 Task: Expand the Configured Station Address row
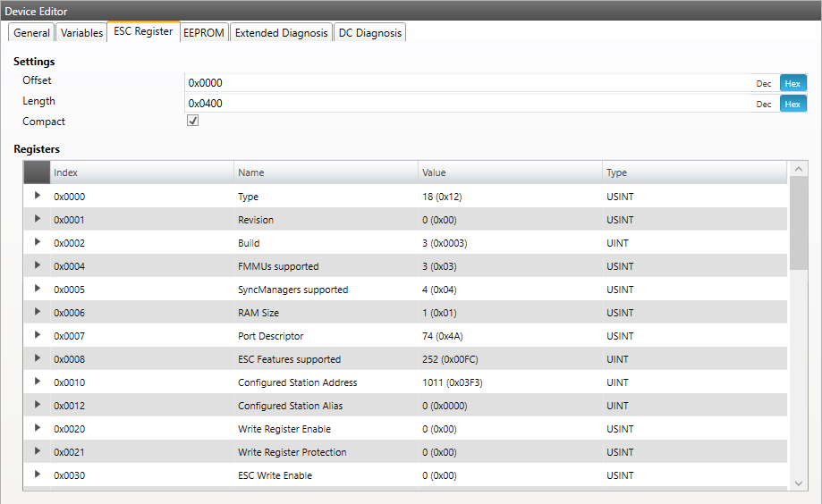(37, 382)
